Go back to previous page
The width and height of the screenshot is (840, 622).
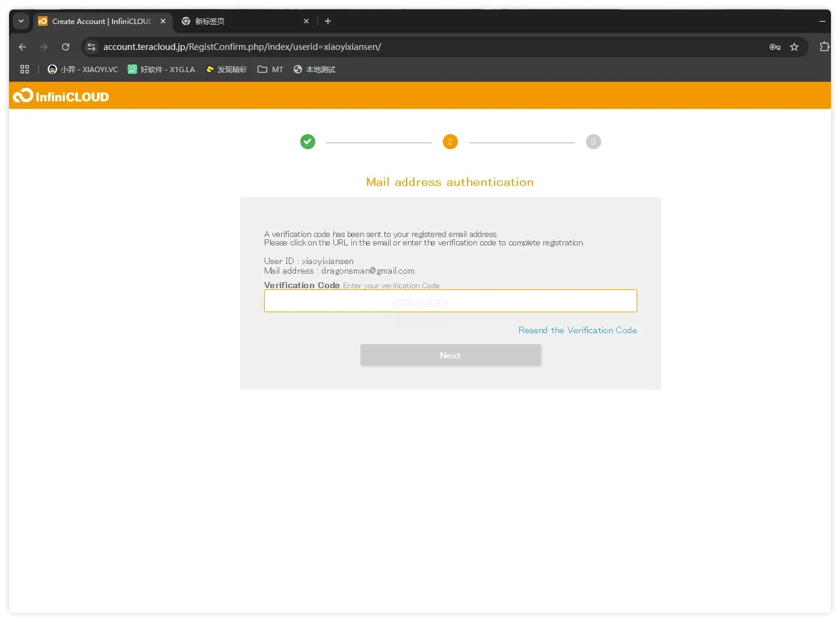point(22,47)
